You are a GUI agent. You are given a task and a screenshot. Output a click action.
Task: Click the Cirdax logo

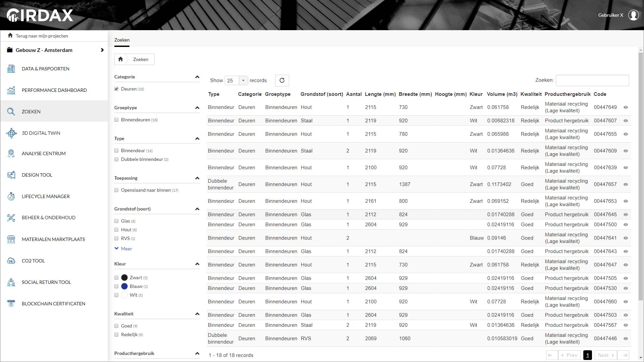pos(40,15)
